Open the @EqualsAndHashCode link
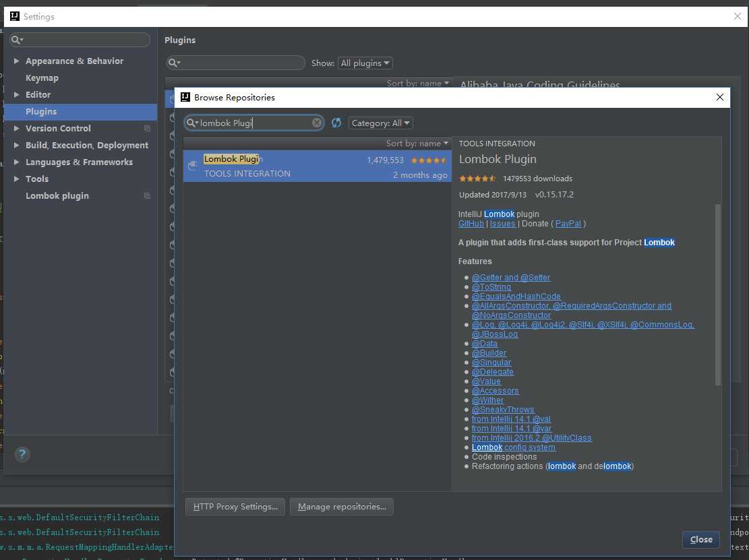 [516, 297]
